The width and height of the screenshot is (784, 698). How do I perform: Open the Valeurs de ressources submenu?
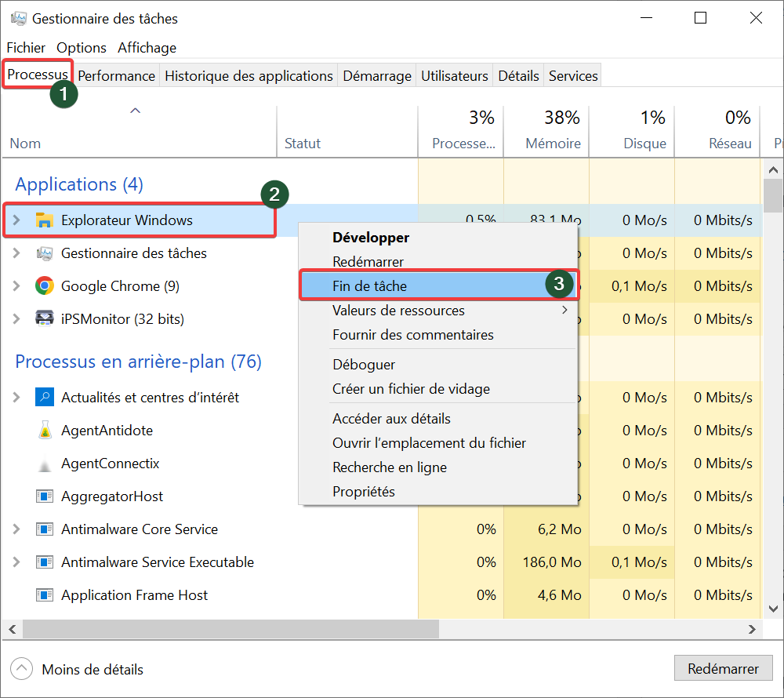click(438, 311)
